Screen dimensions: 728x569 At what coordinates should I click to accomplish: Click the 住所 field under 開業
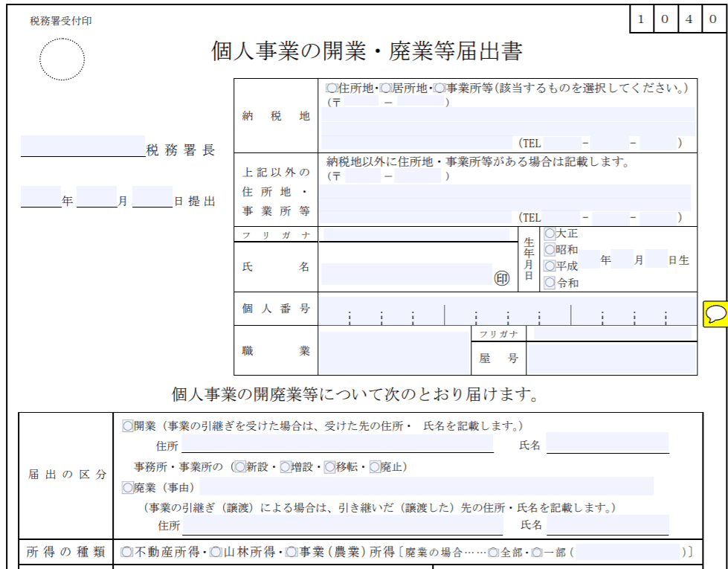click(x=337, y=445)
